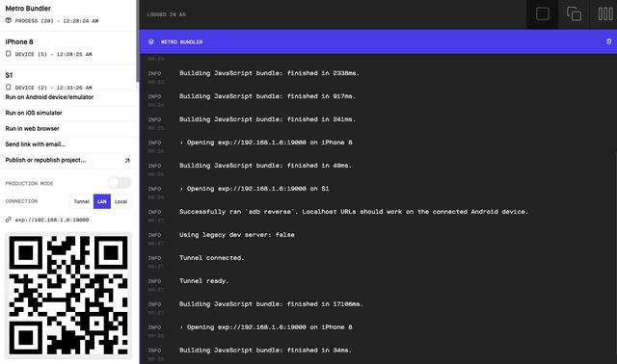This screenshot has height=364, width=617.
Task: Open the iPhone 8 device entry
Action: click(68, 47)
